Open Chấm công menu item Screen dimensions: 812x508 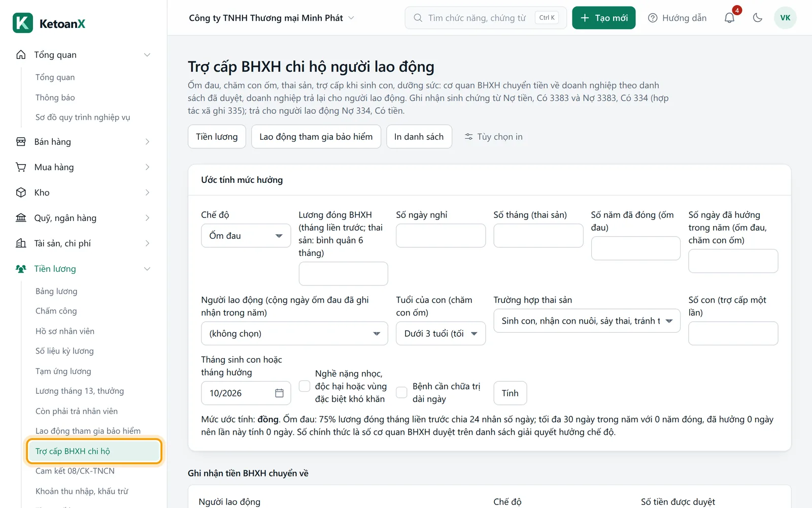click(x=56, y=311)
